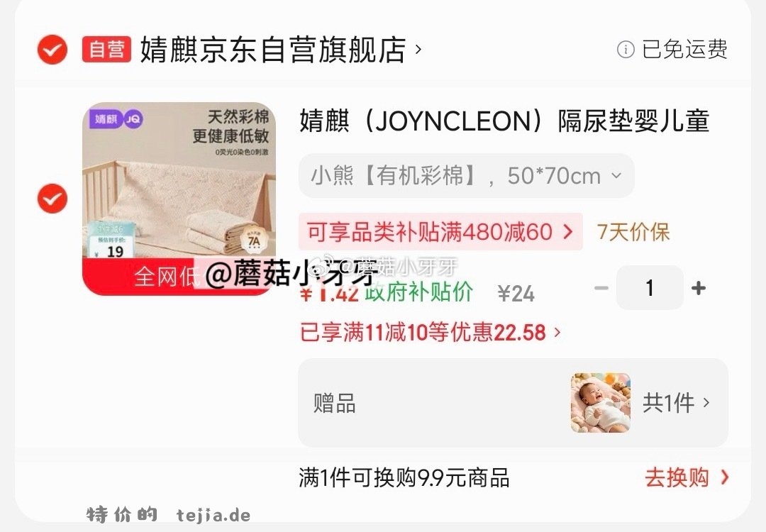
Task: Decrease quantity with the minus icon
Action: point(601,288)
